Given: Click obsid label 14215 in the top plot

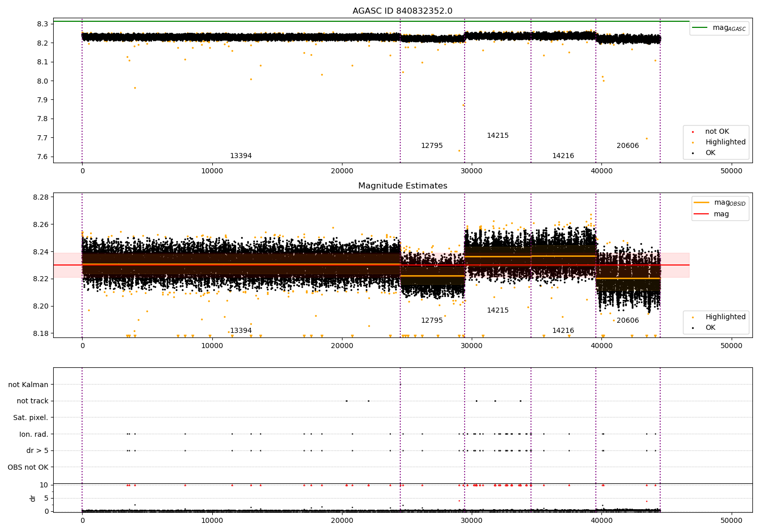Looking at the screenshot, I should tap(498, 136).
